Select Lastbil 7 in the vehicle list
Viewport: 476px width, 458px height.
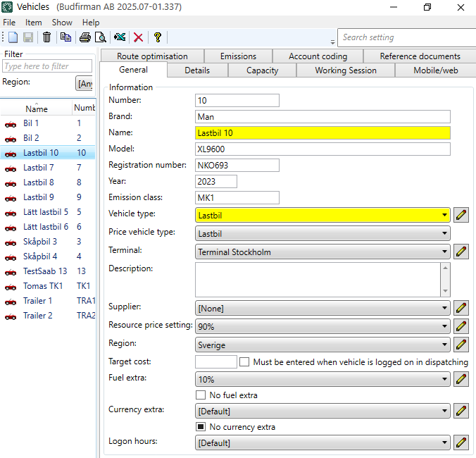coord(38,168)
